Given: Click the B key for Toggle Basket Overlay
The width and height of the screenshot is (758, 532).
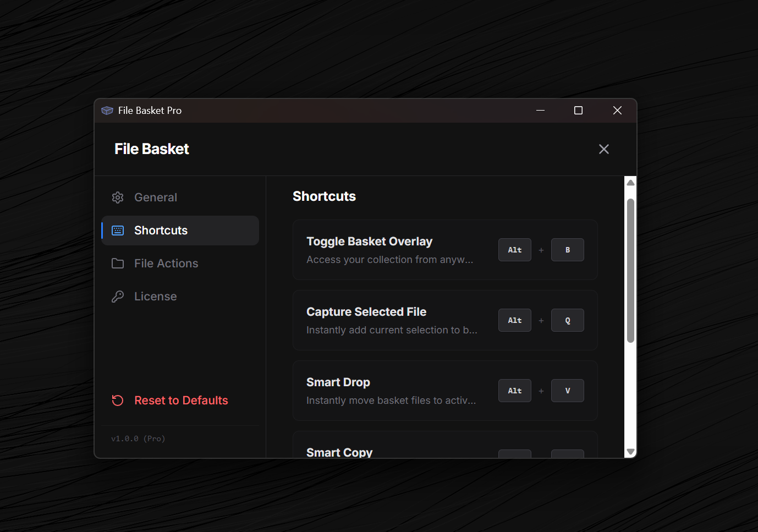Looking at the screenshot, I should click(x=568, y=250).
